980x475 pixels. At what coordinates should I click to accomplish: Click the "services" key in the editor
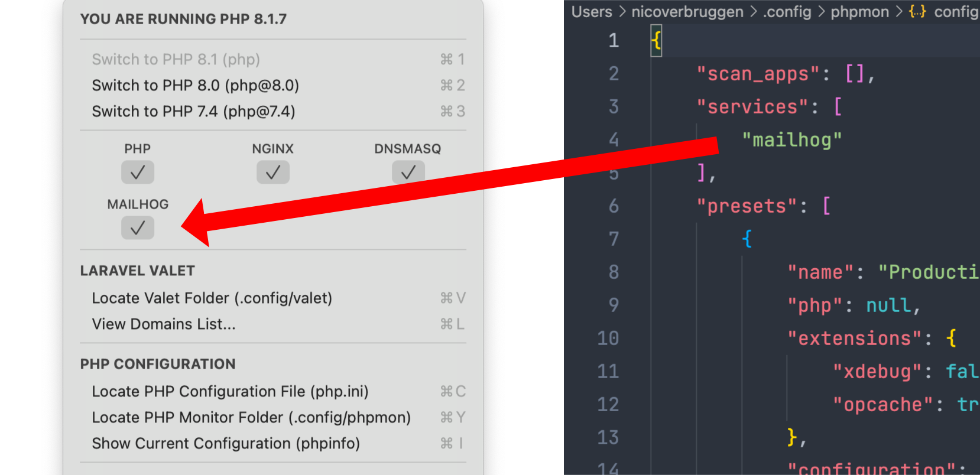point(752,108)
